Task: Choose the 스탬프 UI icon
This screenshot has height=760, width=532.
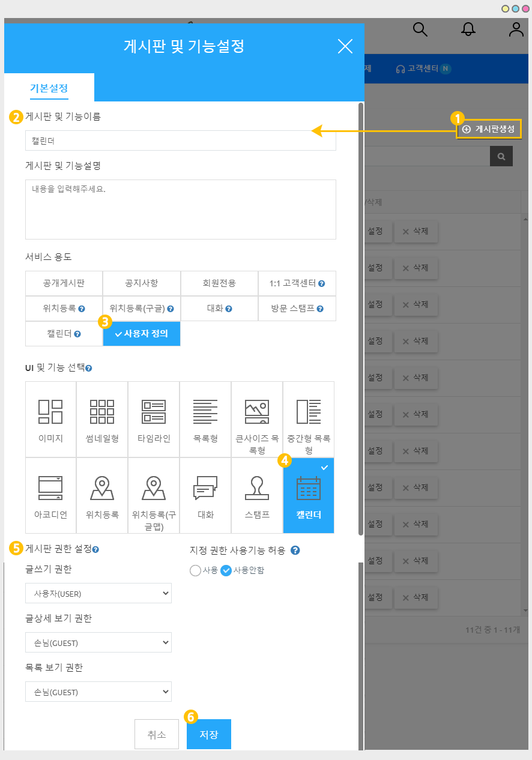Action: click(257, 495)
